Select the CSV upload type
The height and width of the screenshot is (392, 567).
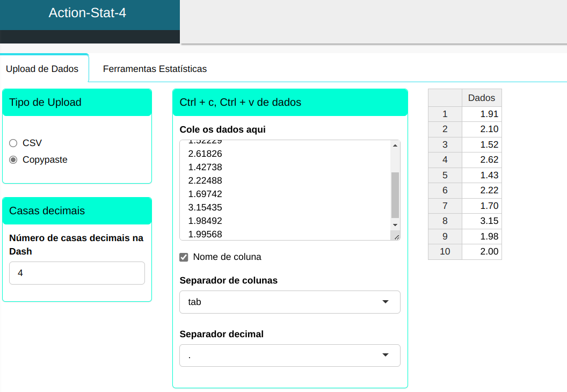13,143
